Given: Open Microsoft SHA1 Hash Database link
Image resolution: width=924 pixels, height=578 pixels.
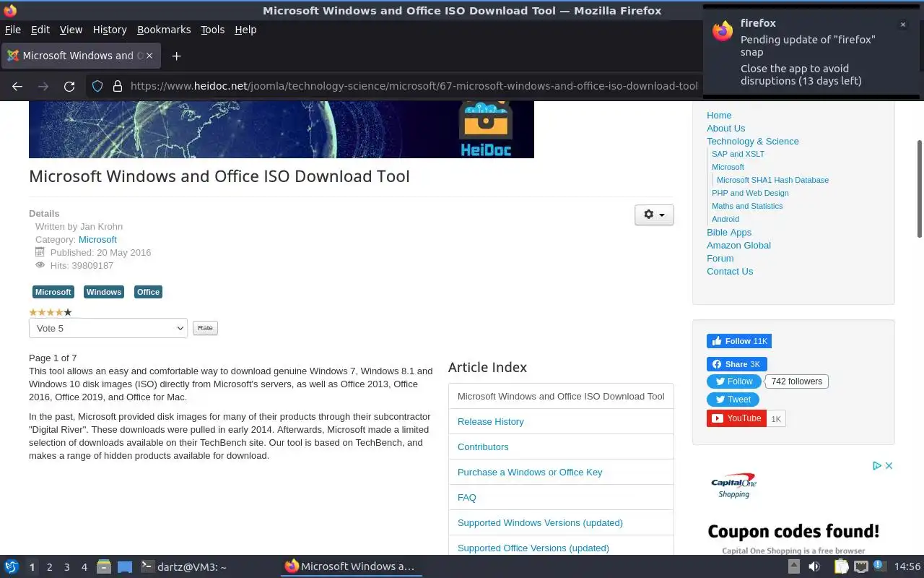Looking at the screenshot, I should coord(772,180).
